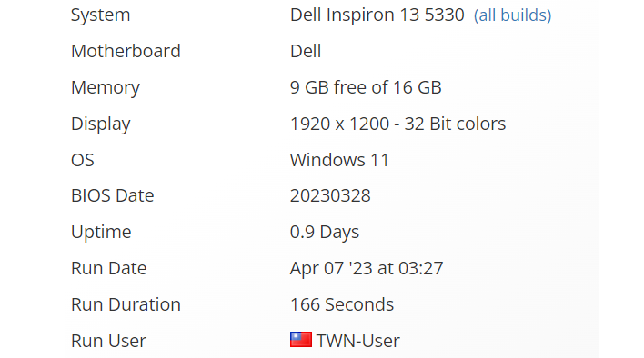Select the 1920 x 1200 display resolution text

339,124
